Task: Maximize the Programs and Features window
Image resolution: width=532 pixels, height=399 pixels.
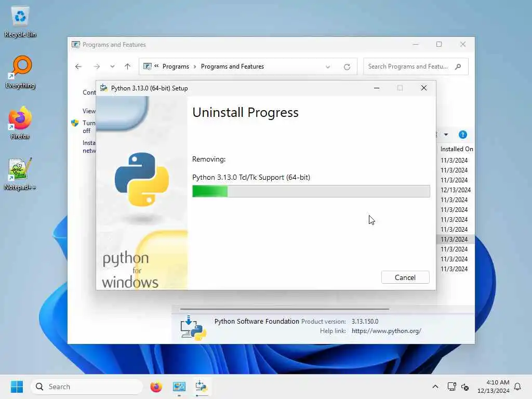Action: [439, 45]
